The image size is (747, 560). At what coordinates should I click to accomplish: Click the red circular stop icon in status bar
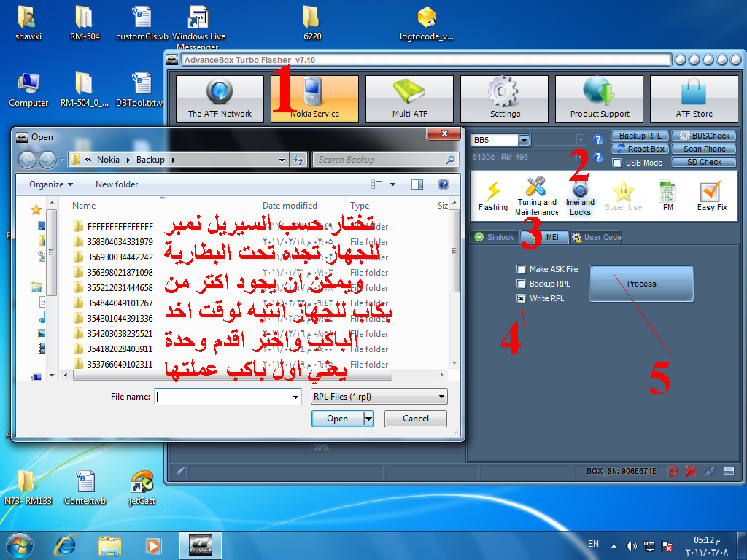click(x=672, y=471)
